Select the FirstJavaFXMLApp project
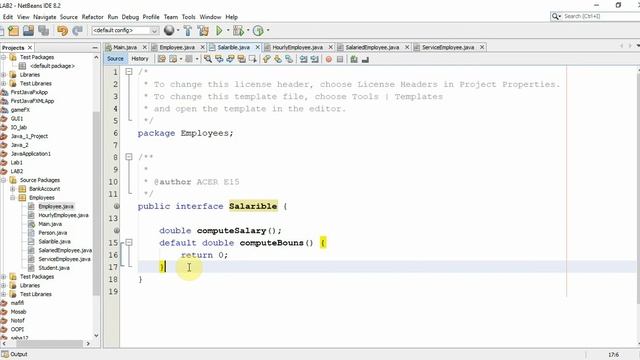The image size is (640, 360). (x=32, y=101)
